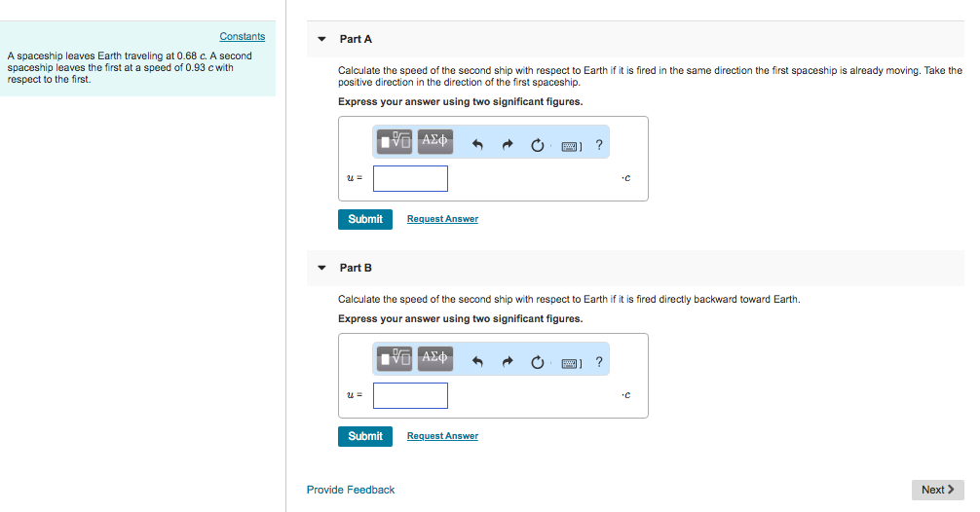Go to the Next question

(937, 490)
